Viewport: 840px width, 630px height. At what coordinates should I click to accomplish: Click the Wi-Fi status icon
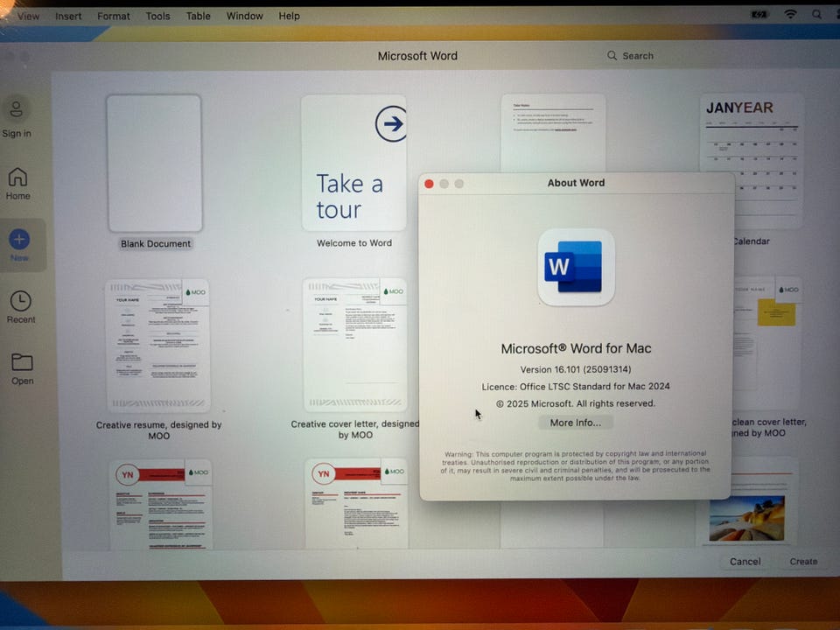[x=790, y=15]
